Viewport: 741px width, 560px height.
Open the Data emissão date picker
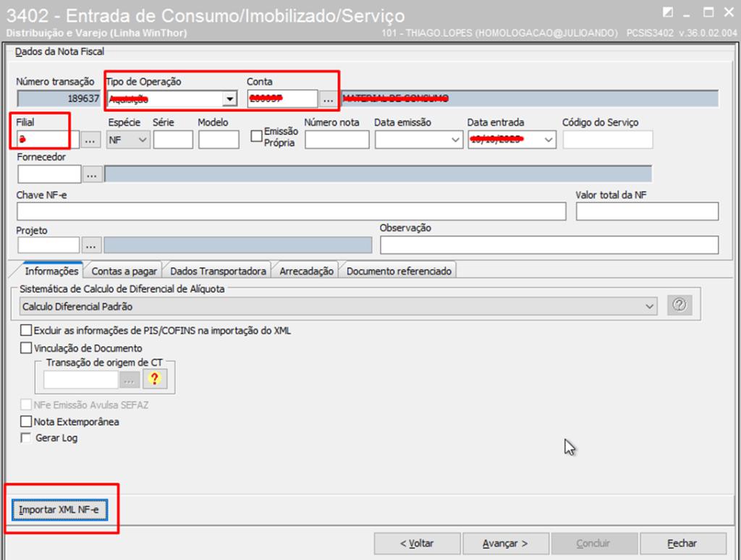click(x=455, y=140)
